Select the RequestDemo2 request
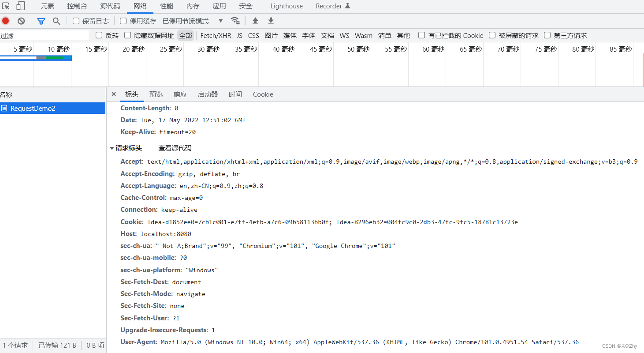The height and width of the screenshot is (353, 644). tap(34, 108)
